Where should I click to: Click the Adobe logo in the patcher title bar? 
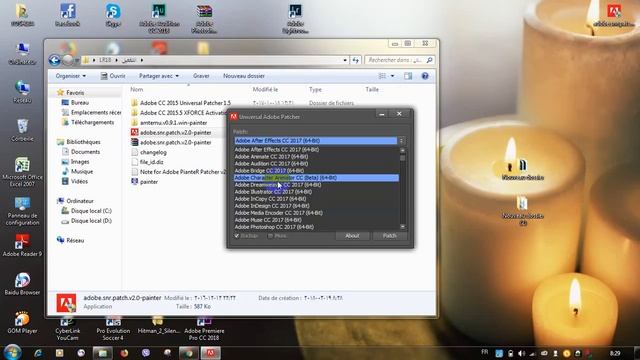click(233, 117)
